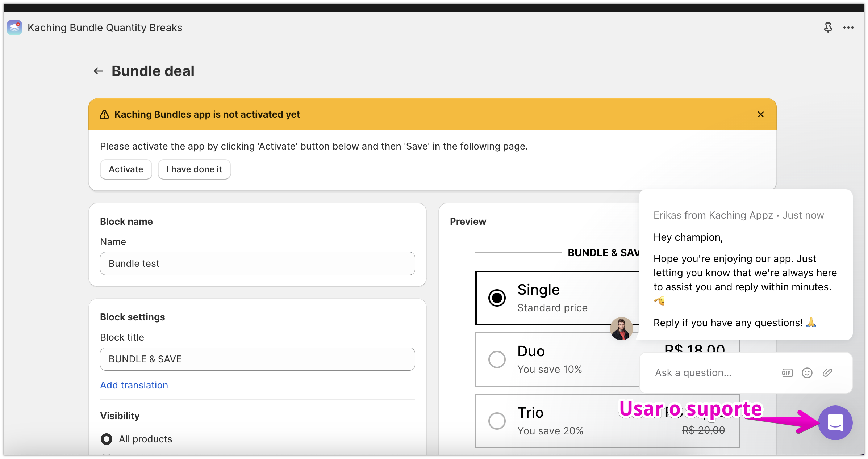The height and width of the screenshot is (459, 868).
Task: Select the Duo bundle option in preview
Action: coord(497,359)
